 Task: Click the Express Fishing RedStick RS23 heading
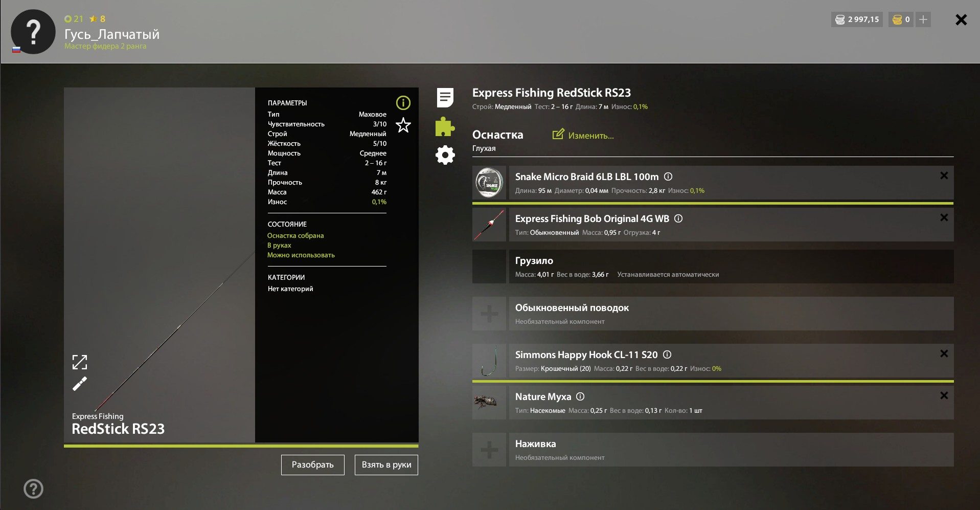pyautogui.click(x=552, y=93)
